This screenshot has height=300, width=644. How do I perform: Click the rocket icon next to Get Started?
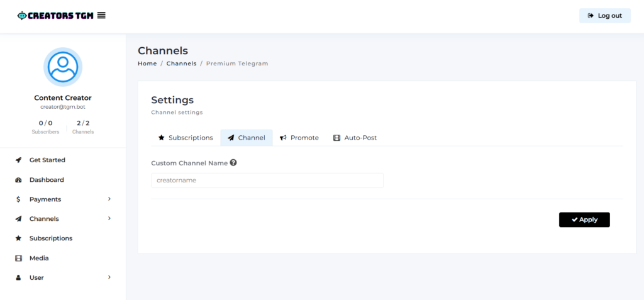18,160
